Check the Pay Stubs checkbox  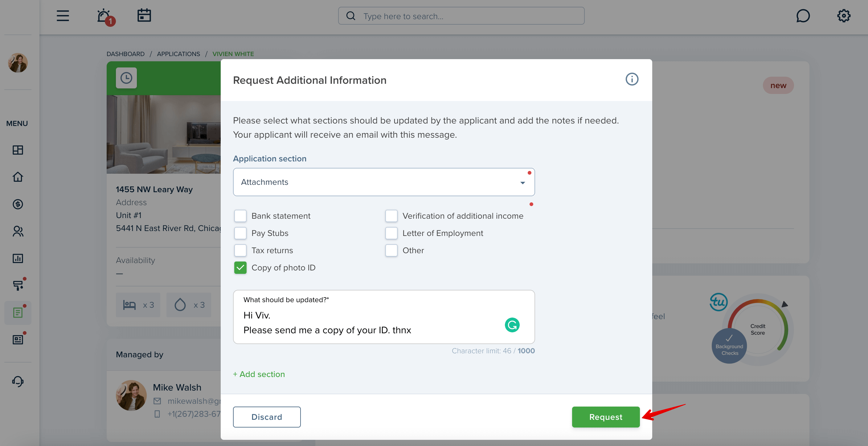[240, 233]
